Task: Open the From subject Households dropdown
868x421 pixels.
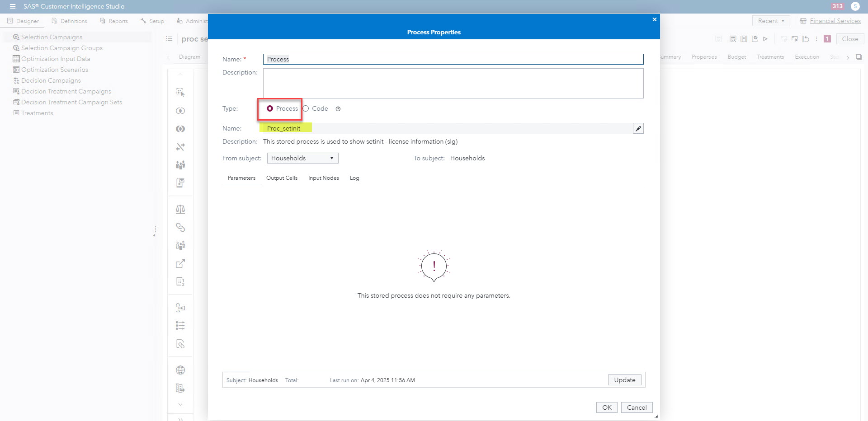Action: point(303,158)
